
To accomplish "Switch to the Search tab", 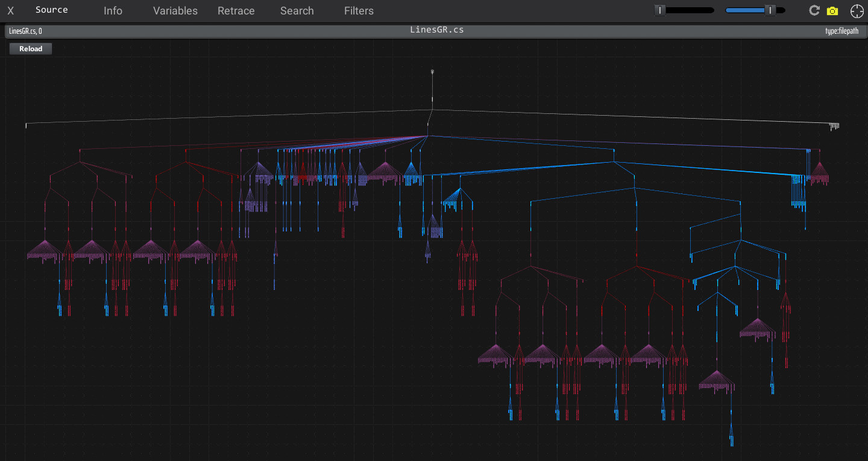I will pos(297,10).
